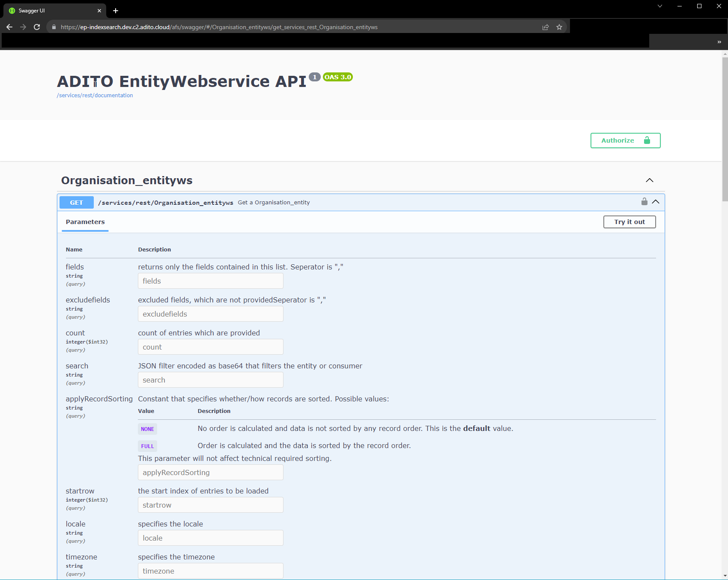The image size is (728, 580).
Task: Click the ADITO EntityWebservice API title
Action: [182, 81]
